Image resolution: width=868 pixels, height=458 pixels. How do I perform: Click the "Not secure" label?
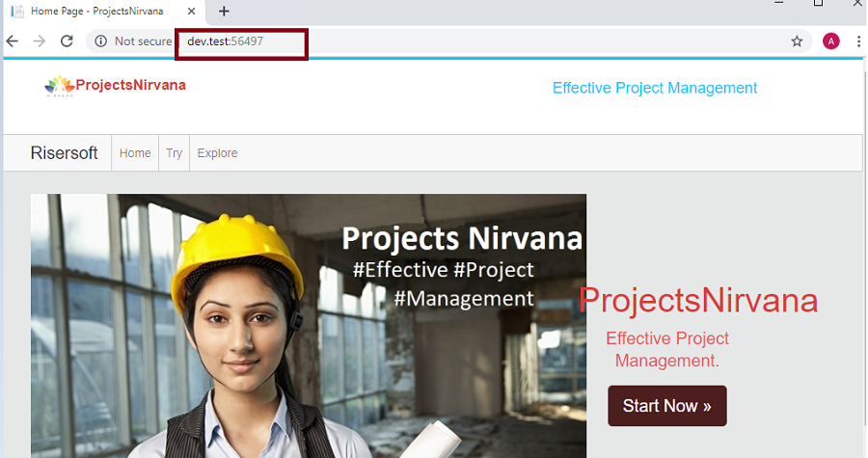[x=144, y=41]
